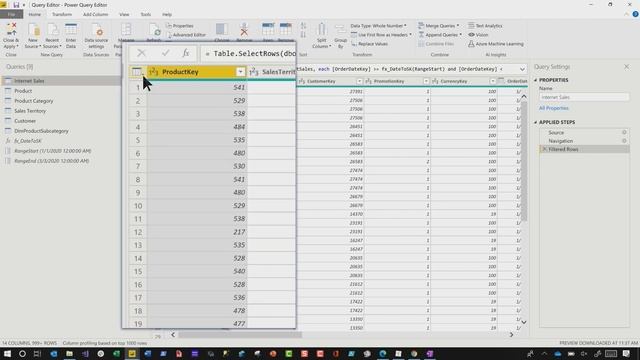Click the Remove Columns icon

[244, 29]
